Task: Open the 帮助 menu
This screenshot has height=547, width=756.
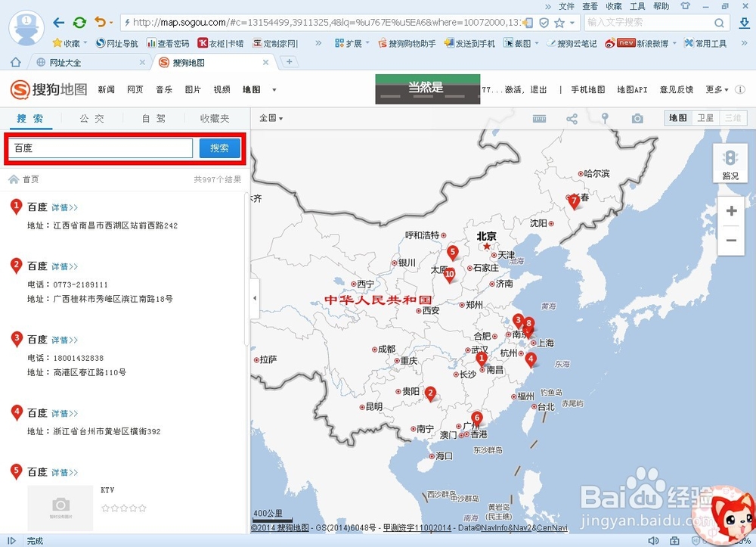Action: coord(661,6)
